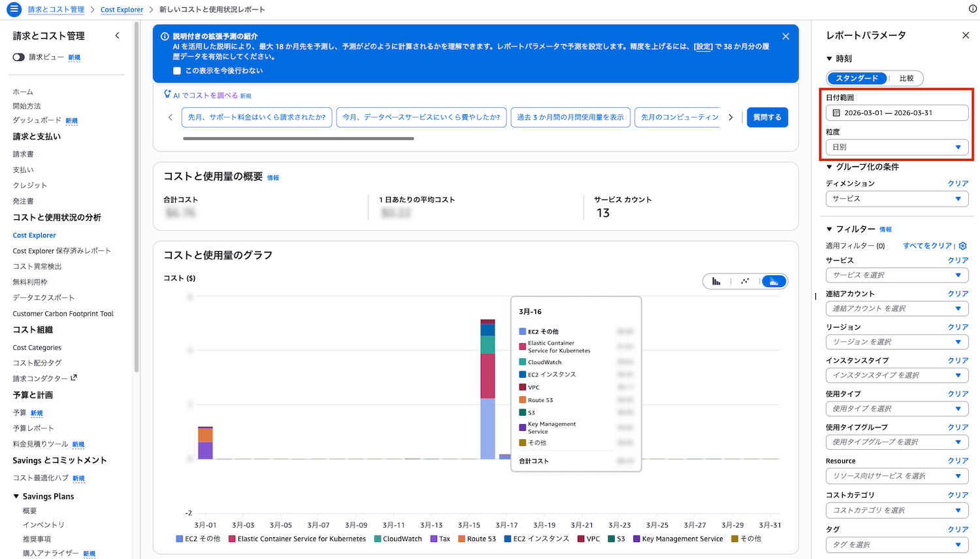Screen dimensions: 980x559
Task: Open filter settings gear icon
Action: tap(962, 246)
